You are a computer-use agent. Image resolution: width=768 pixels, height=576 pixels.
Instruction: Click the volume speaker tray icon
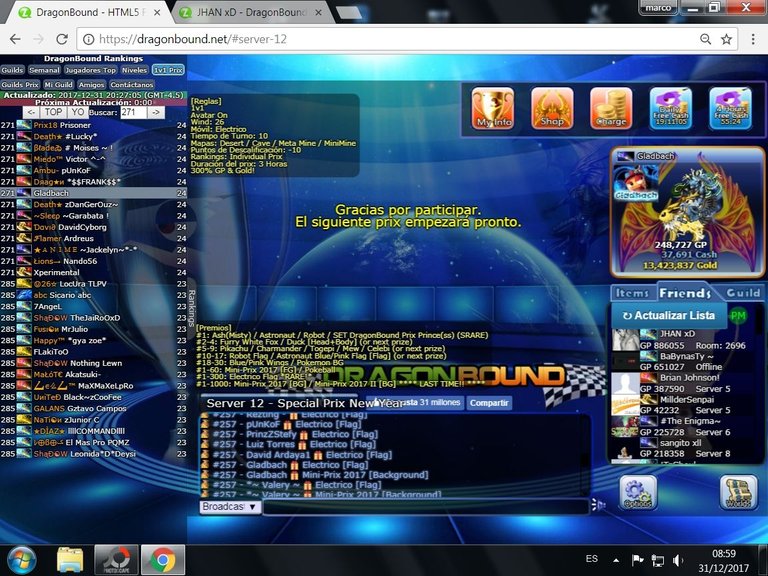(679, 560)
